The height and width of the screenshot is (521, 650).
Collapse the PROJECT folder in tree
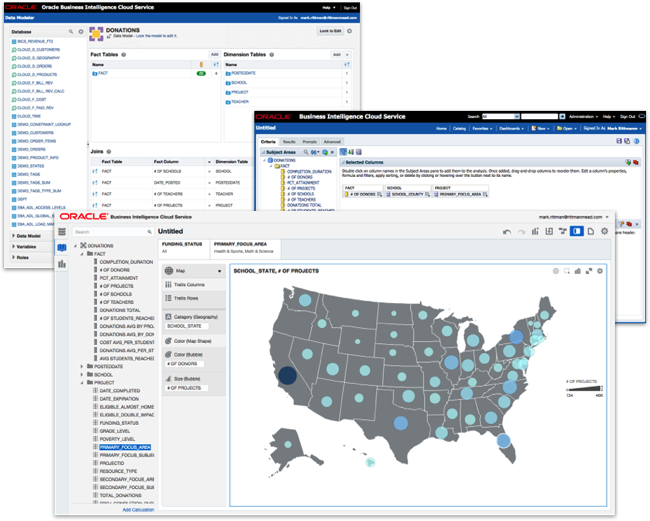[x=82, y=383]
